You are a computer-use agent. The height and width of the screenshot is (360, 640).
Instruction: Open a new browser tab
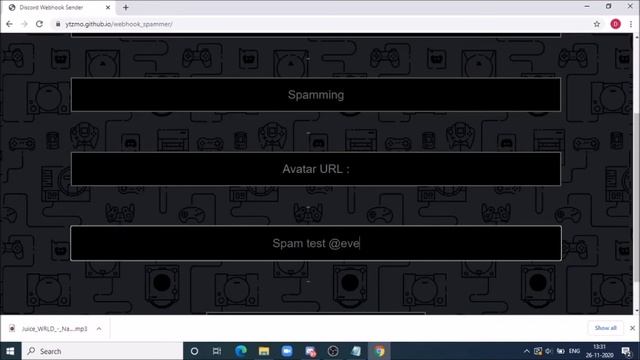(x=126, y=7)
